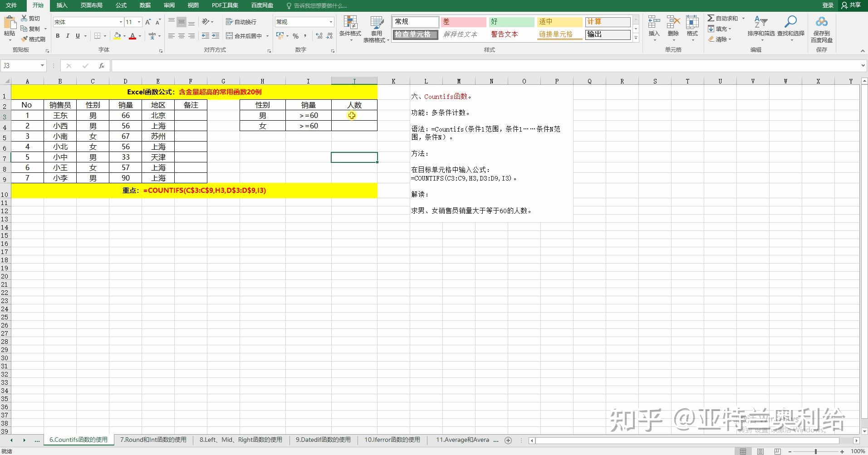Open the font name dropdown 宋体
This screenshot has height=455, width=868.
tap(121, 22)
